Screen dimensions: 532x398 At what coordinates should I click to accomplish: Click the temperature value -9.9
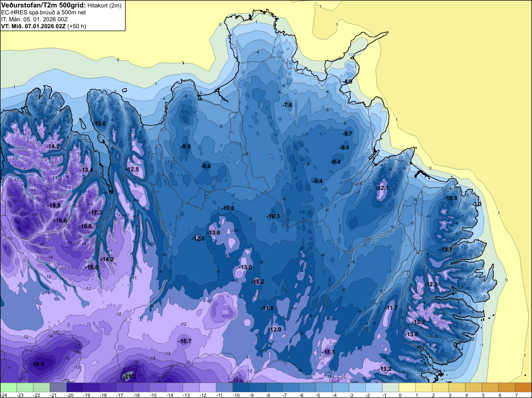(186, 146)
